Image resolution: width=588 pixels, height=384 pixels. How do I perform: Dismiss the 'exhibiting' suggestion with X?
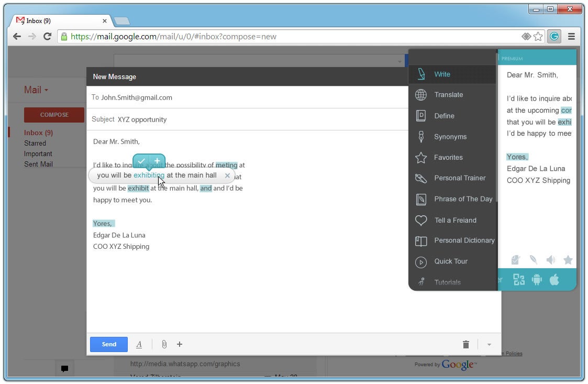[x=227, y=175]
